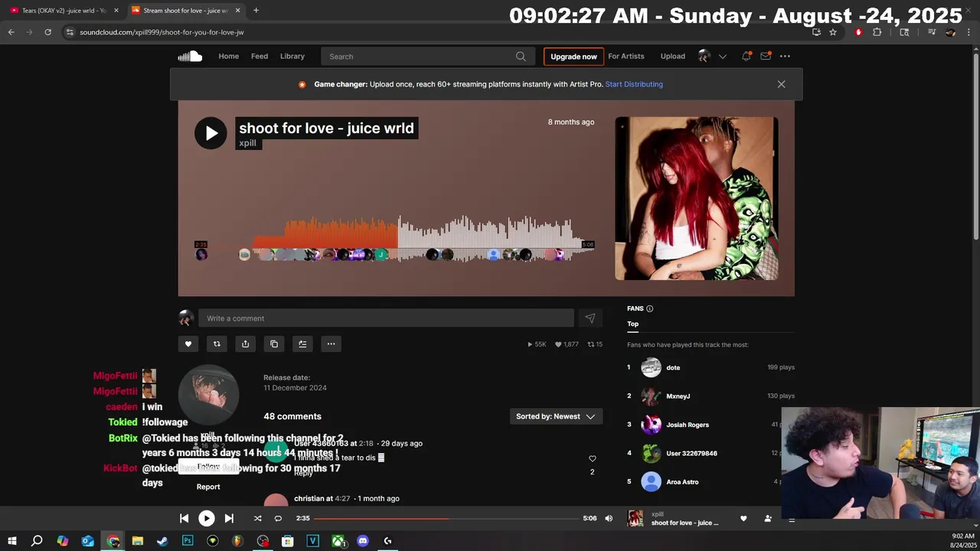This screenshot has width=980, height=551.
Task: Open the browser extensions puzzle icon
Action: pos(877,32)
